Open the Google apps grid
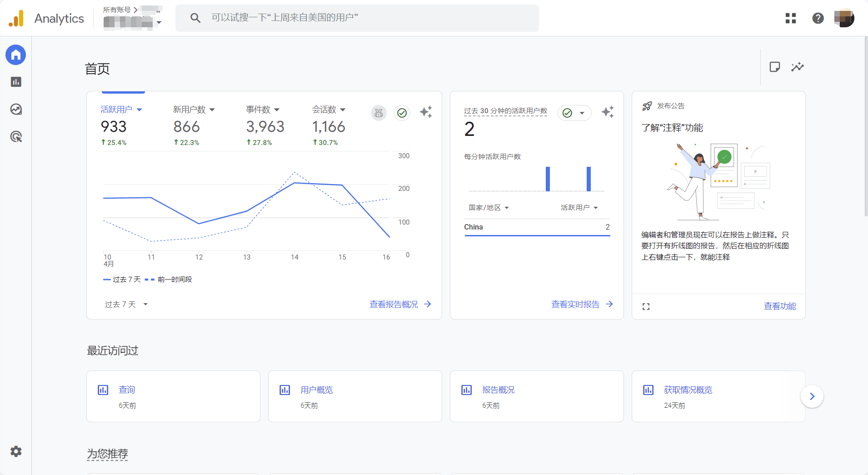This screenshot has width=868, height=475. (x=791, y=18)
